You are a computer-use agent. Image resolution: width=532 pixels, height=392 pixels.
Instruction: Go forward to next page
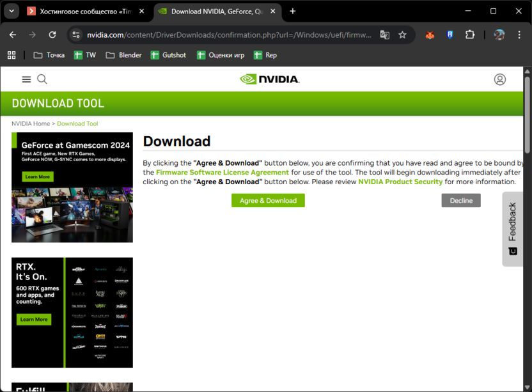point(32,35)
